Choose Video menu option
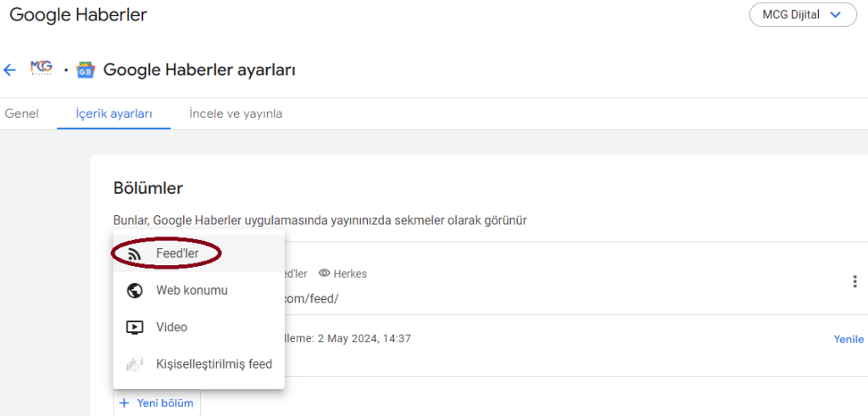This screenshot has height=416, width=868. (x=198, y=328)
